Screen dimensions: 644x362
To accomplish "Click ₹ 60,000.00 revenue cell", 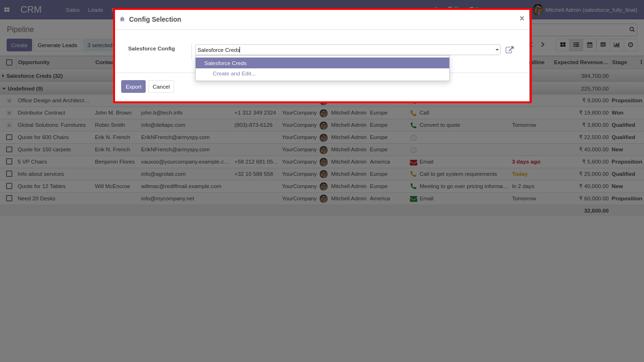I will 594,199.
